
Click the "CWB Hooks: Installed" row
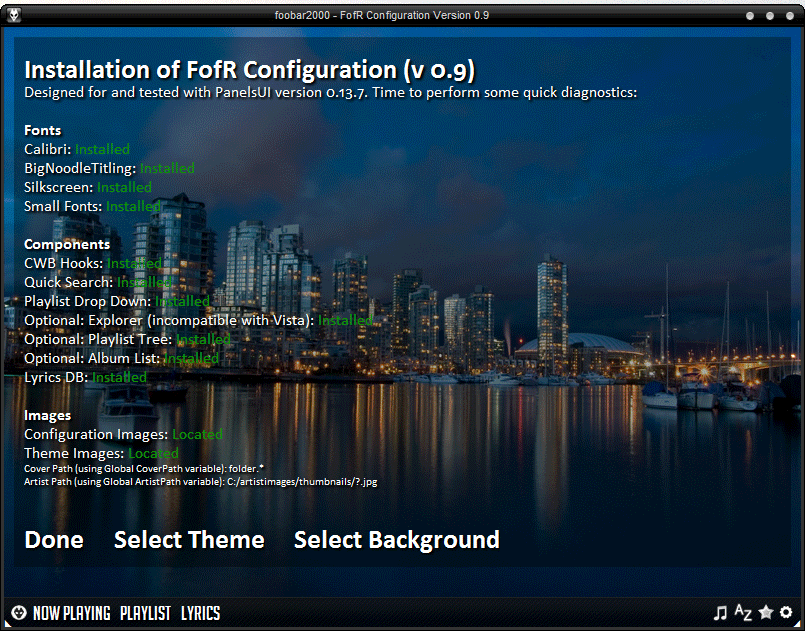pyautogui.click(x=93, y=263)
